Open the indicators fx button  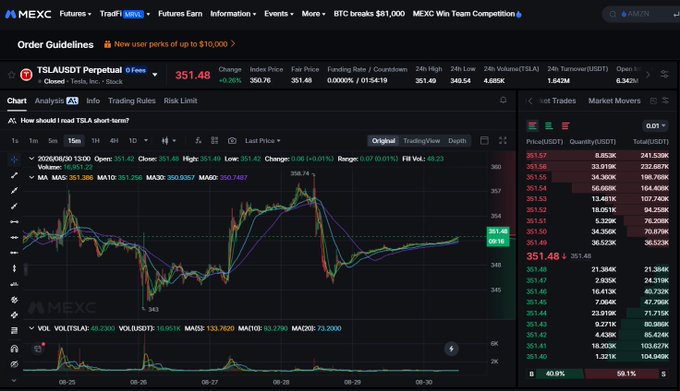[x=198, y=140]
